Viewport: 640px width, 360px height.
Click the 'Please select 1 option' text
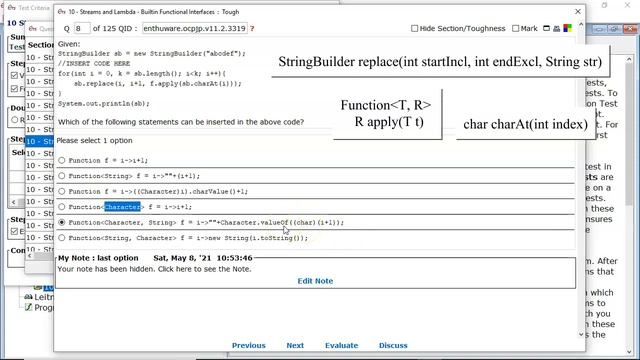[x=94, y=140]
